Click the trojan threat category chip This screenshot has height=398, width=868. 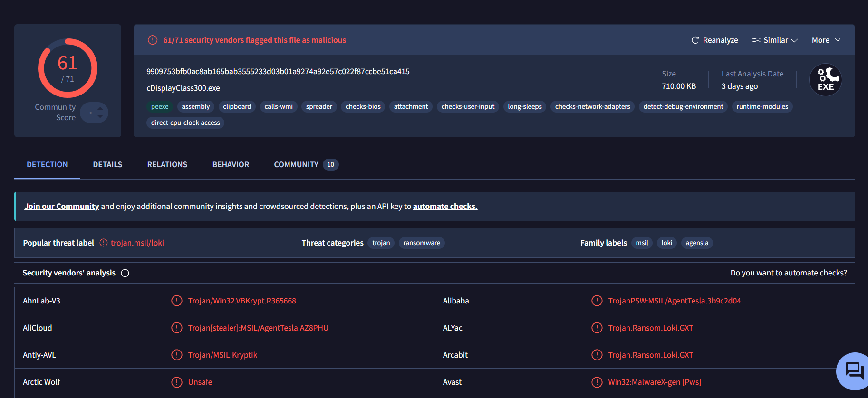381,243
